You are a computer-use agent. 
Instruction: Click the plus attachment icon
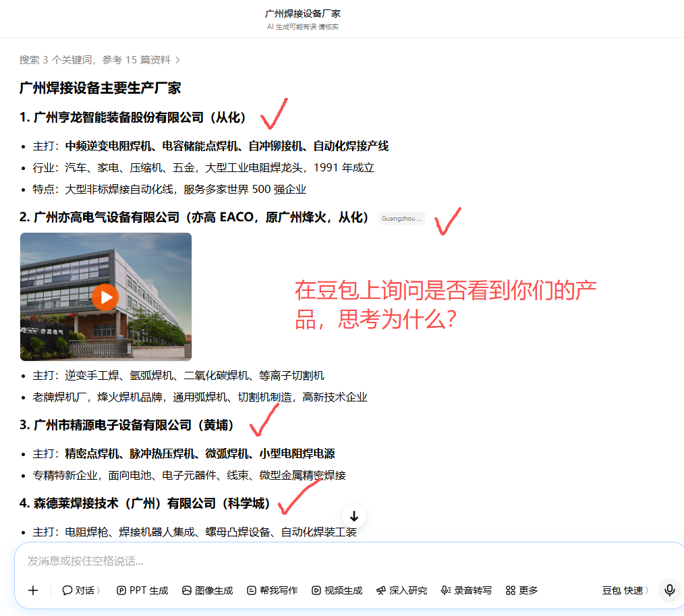33,590
